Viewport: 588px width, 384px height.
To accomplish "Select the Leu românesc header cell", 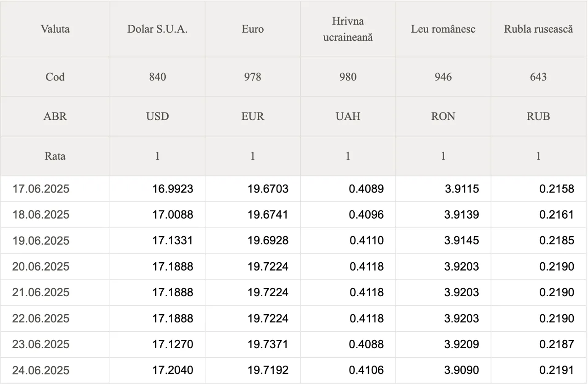I will [443, 29].
